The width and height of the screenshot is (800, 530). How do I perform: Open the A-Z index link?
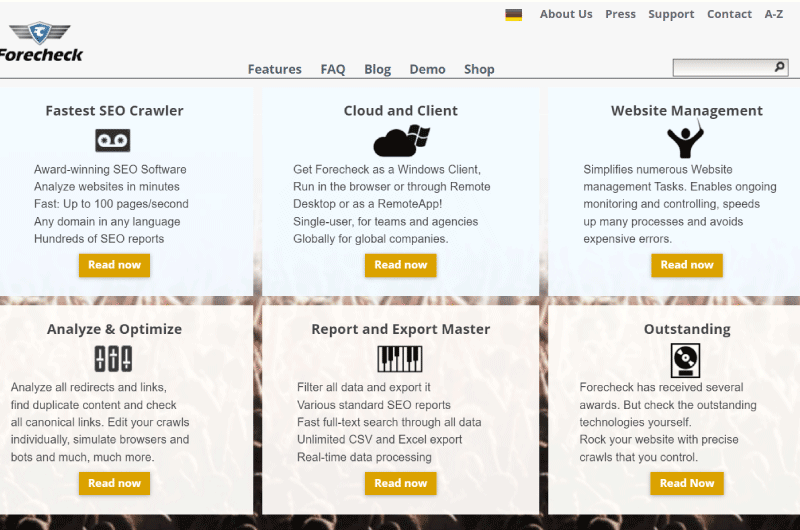click(x=773, y=14)
